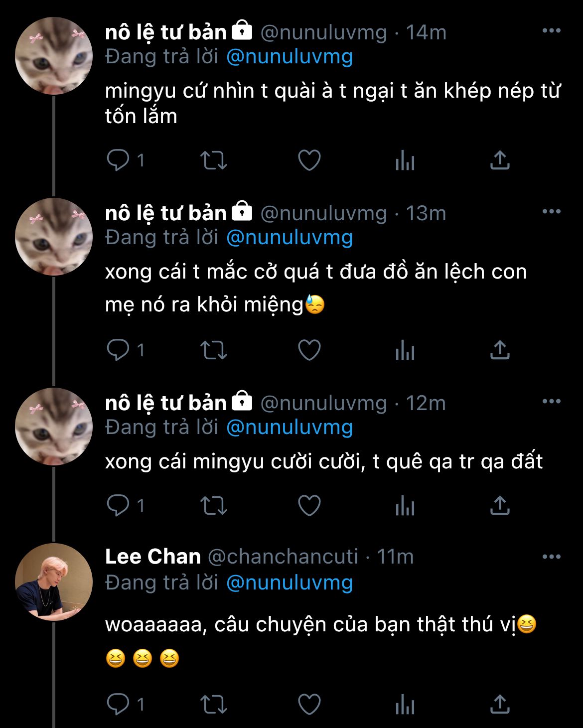
Task: Retweet the 12m tweet about mingyu laughing
Action: click(213, 505)
